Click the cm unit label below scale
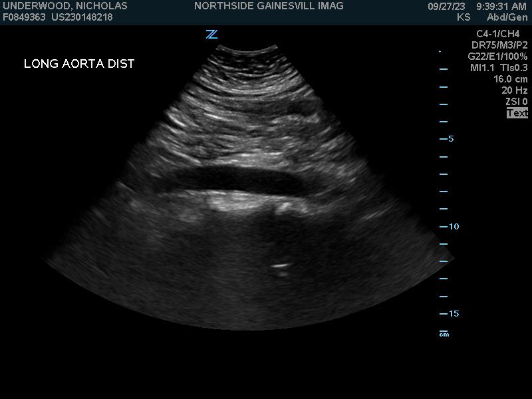 pos(444,334)
